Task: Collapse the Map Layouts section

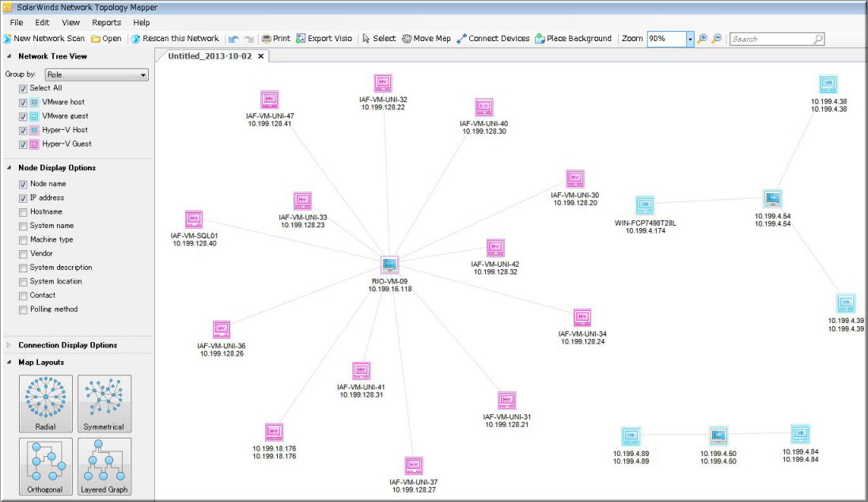Action: coord(9,363)
